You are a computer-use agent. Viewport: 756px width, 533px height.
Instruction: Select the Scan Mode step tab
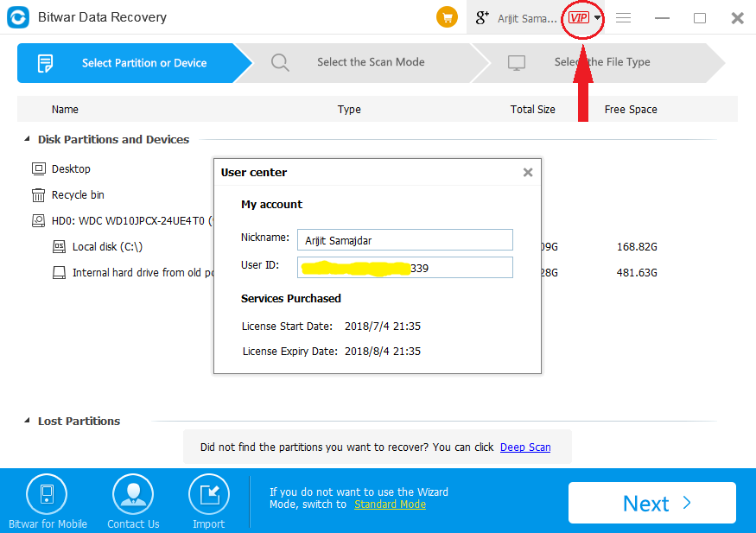(370, 62)
